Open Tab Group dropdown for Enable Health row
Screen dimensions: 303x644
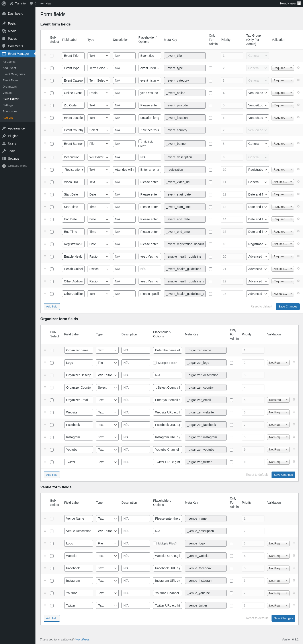coord(258,256)
